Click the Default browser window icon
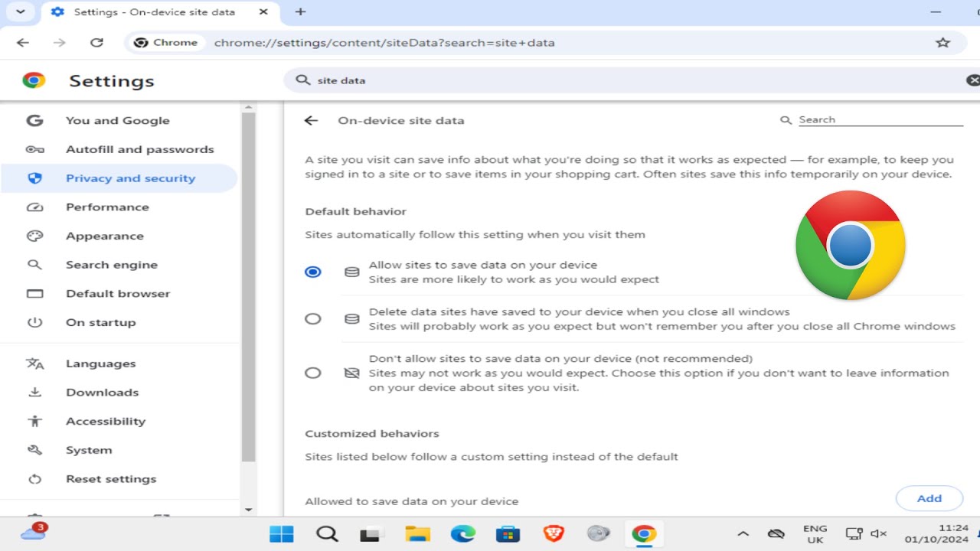Image resolution: width=980 pixels, height=551 pixels. click(x=34, y=294)
